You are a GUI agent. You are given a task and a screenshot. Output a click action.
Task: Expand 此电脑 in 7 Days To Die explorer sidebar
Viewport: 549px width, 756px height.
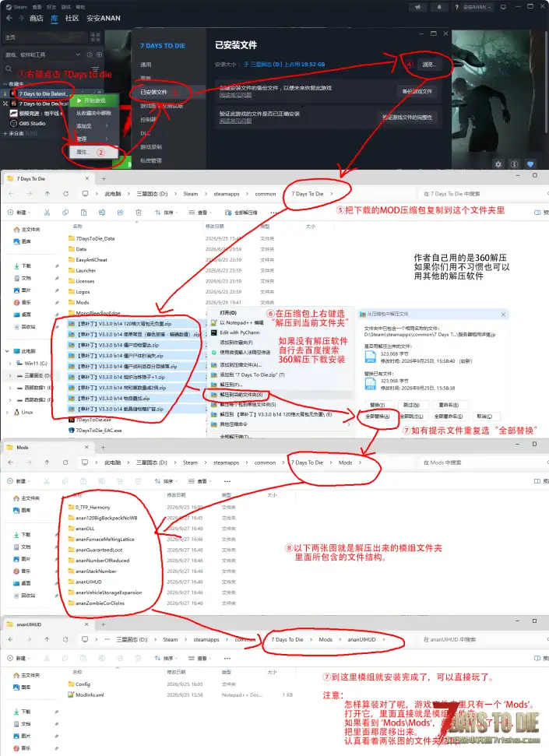7,351
